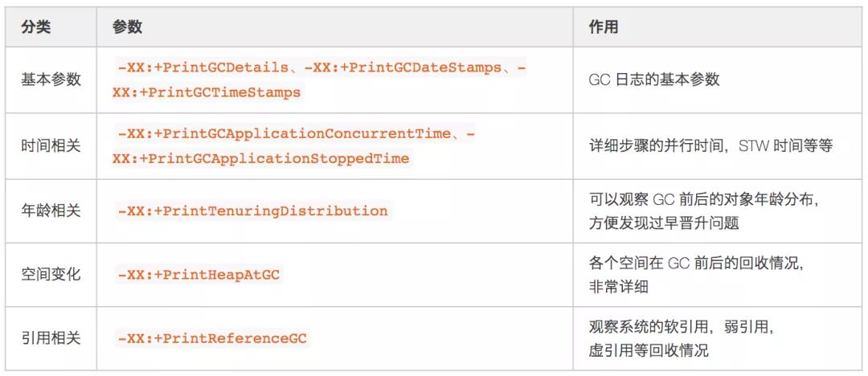Click the 虚引用等回收情况 description line
The width and height of the screenshot is (868, 376).
[x=649, y=350]
